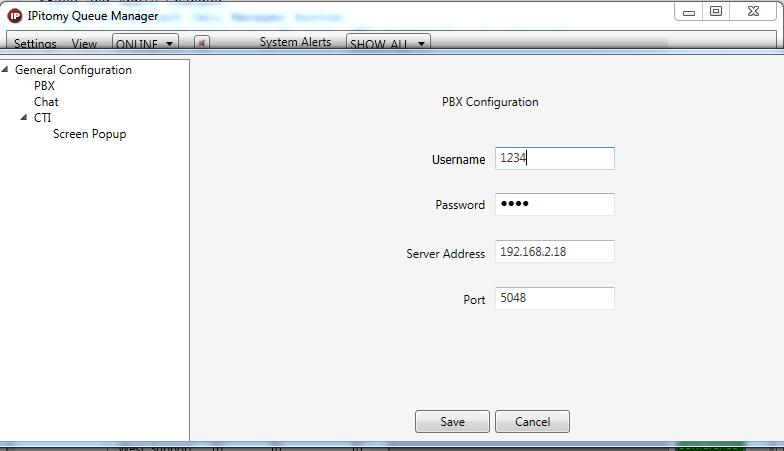Click the Save button
This screenshot has height=451, width=784.
452,422
